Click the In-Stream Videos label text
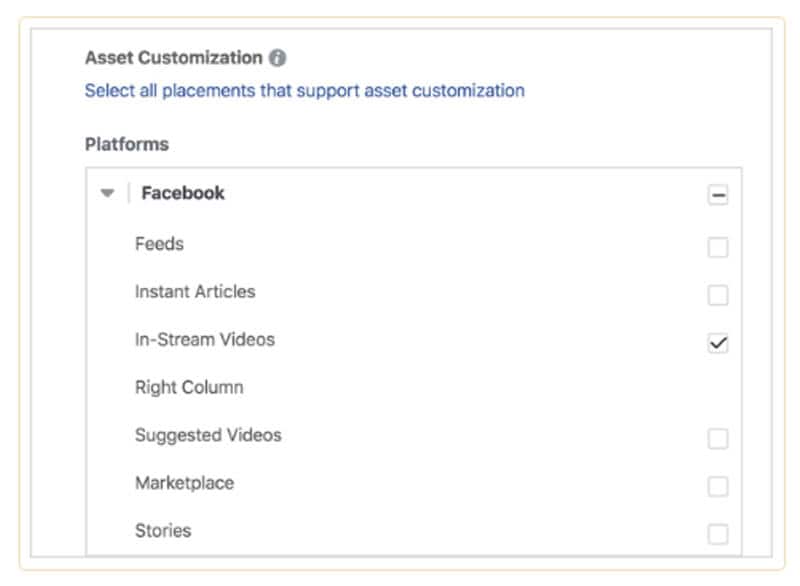Viewport: 800px width, 586px height. point(204,340)
